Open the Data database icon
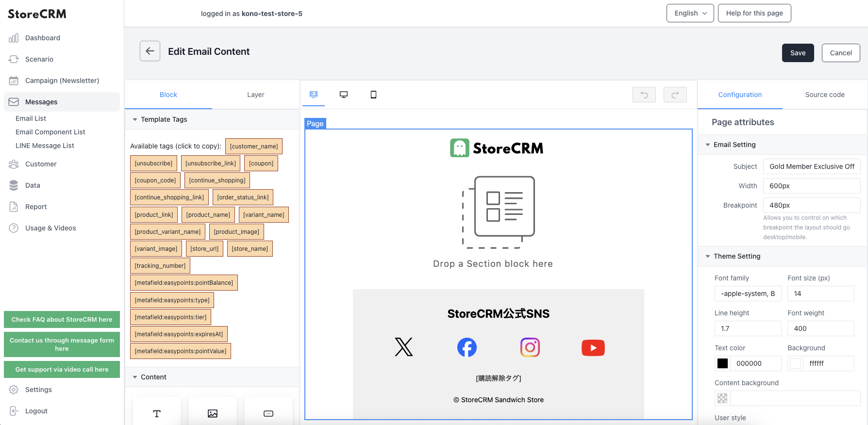Screen dimensions: 868x425 pos(14,185)
